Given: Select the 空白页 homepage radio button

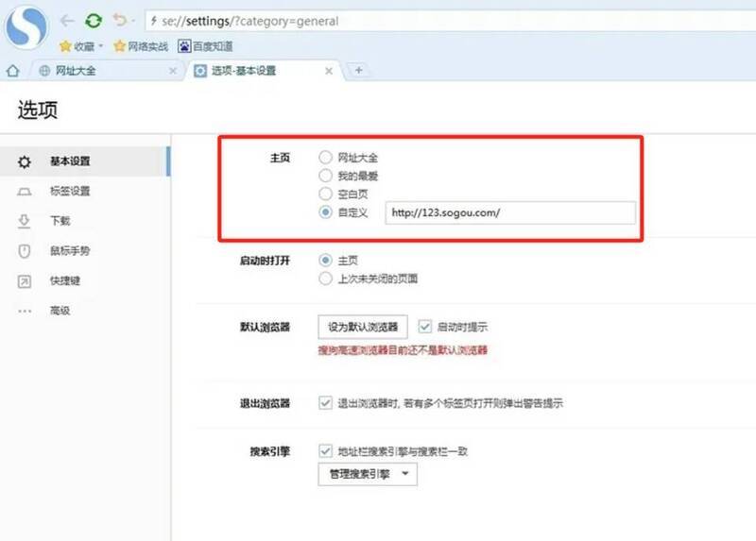Looking at the screenshot, I should (325, 194).
